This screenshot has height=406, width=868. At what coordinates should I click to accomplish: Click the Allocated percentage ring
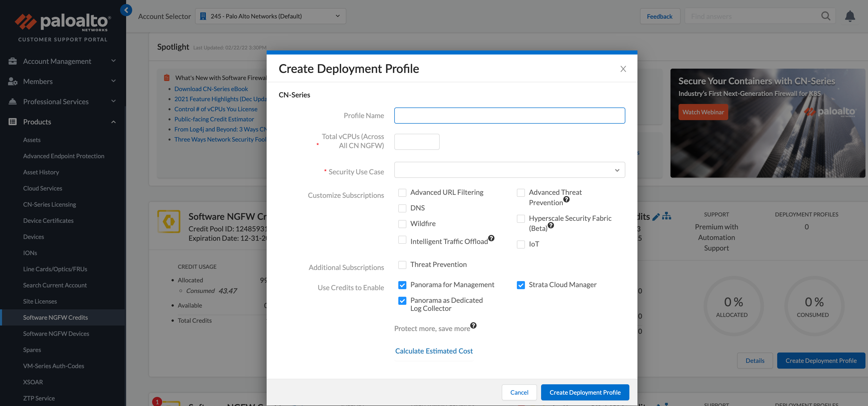pyautogui.click(x=733, y=306)
